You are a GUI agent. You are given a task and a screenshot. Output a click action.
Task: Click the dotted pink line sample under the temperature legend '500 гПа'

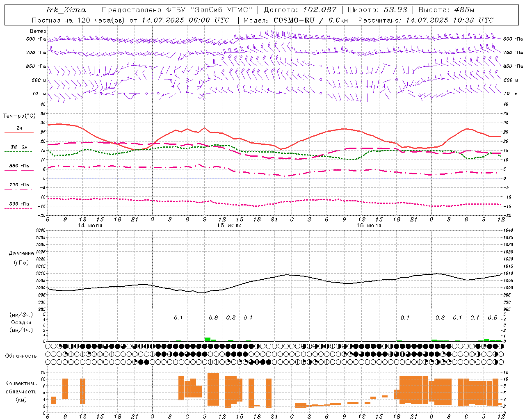pyautogui.click(x=18, y=209)
